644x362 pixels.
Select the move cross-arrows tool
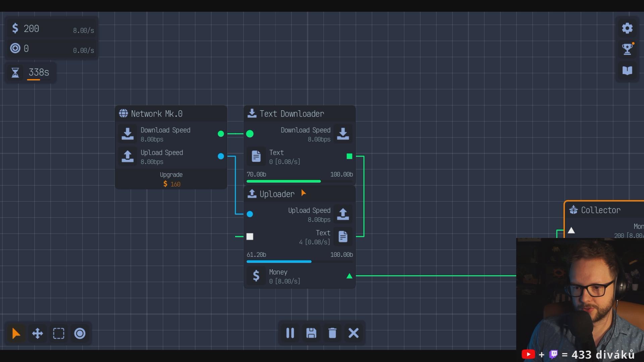tap(37, 334)
